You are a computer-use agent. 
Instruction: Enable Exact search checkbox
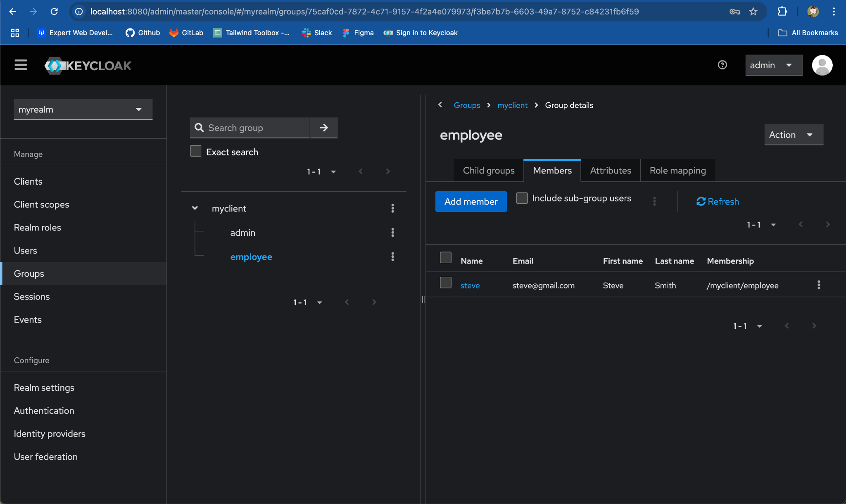coord(196,151)
